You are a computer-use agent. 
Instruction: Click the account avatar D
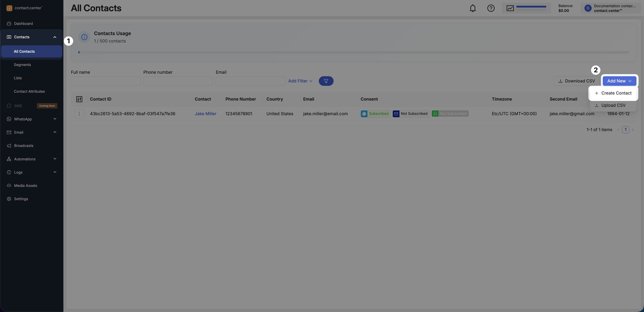coord(588,8)
